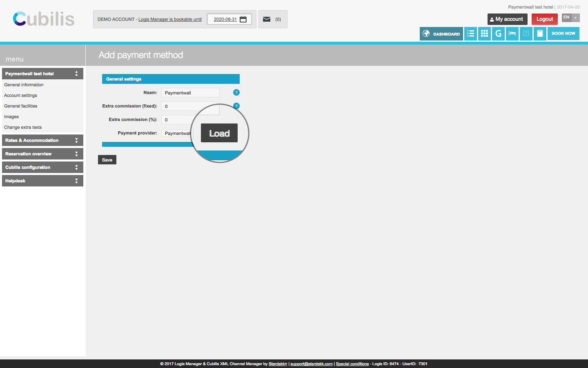Open Account settings in sidebar menu
The width and height of the screenshot is (588, 368).
coord(20,95)
